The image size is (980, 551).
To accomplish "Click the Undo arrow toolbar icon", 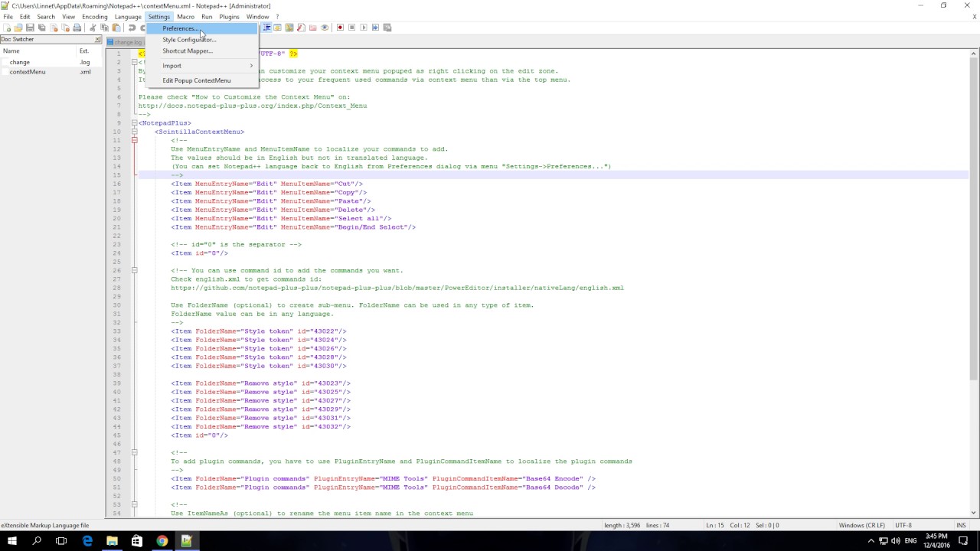I will click(x=132, y=28).
